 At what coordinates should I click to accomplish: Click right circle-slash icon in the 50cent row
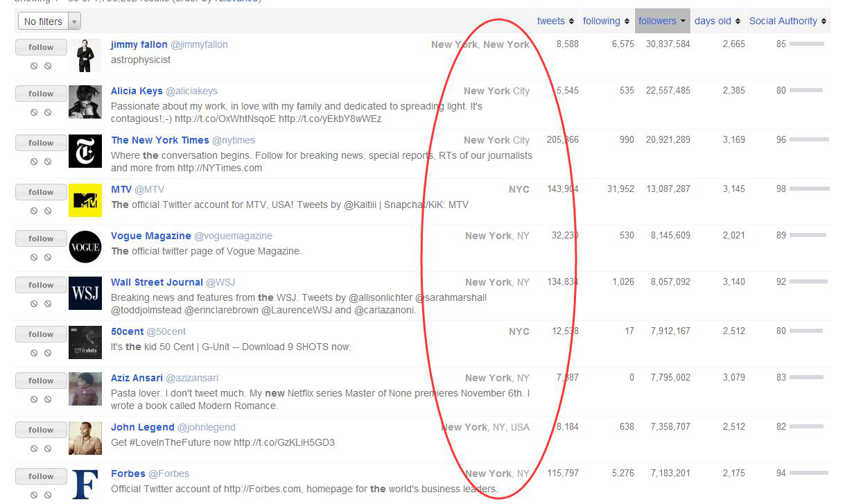coord(48,353)
